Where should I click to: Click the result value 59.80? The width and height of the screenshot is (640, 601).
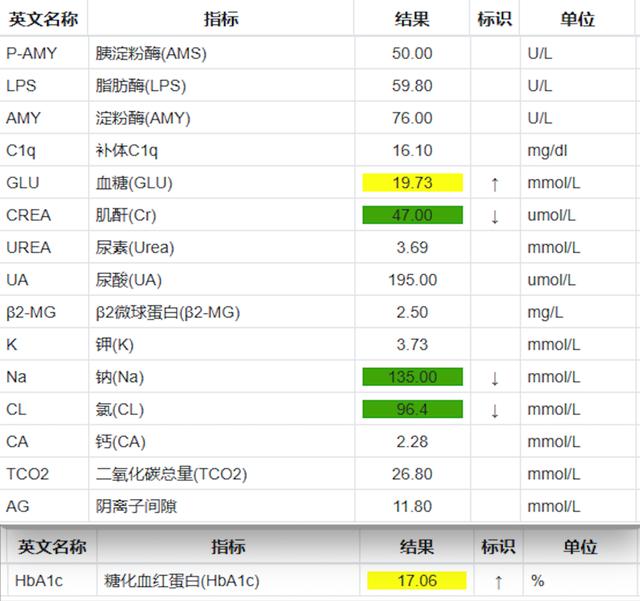pos(412,86)
